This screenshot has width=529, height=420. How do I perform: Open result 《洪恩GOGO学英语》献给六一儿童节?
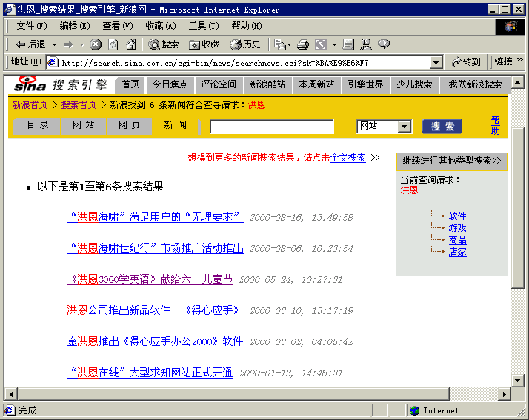click(x=150, y=279)
